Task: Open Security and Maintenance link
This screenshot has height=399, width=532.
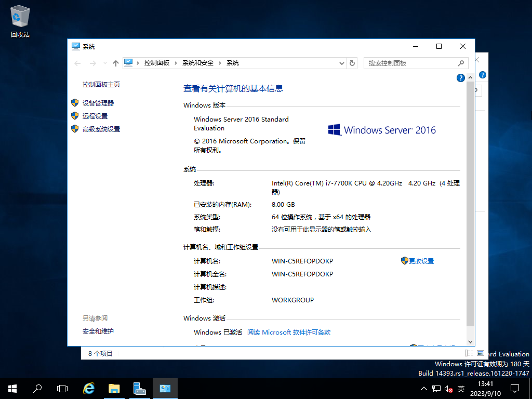Action: point(98,331)
